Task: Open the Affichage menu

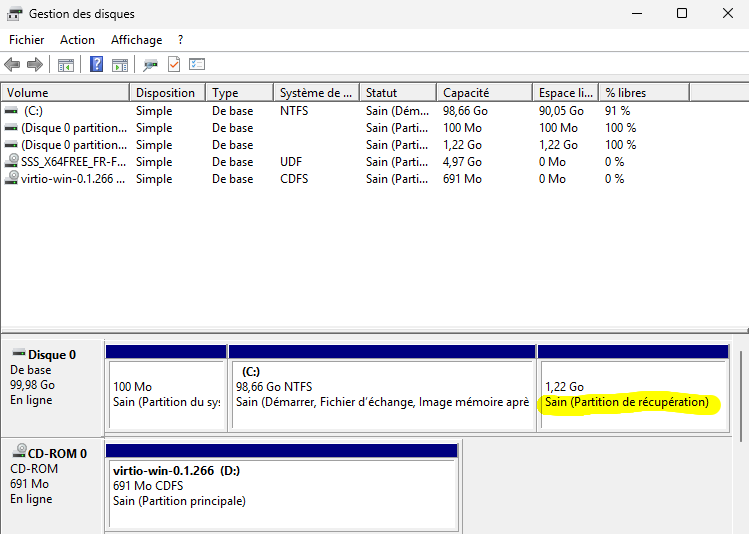Action: (136, 40)
